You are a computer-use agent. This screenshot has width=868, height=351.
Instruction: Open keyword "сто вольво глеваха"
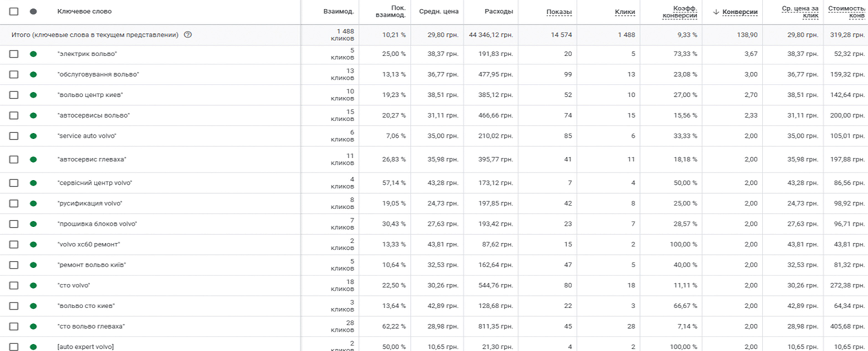[x=91, y=326]
